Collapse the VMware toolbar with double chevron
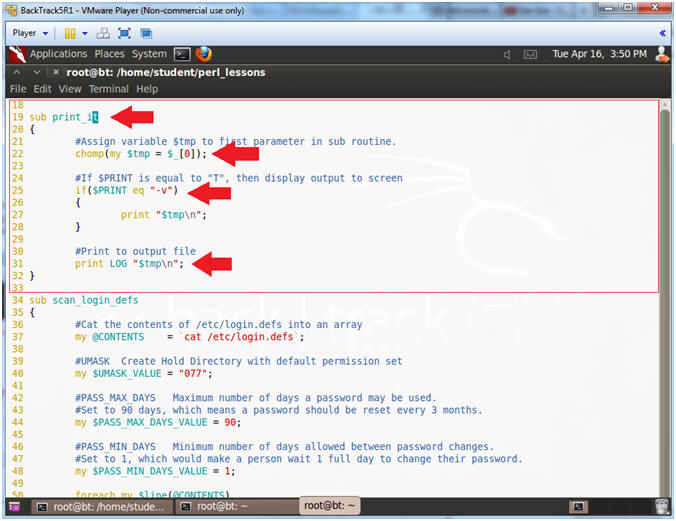 663,33
